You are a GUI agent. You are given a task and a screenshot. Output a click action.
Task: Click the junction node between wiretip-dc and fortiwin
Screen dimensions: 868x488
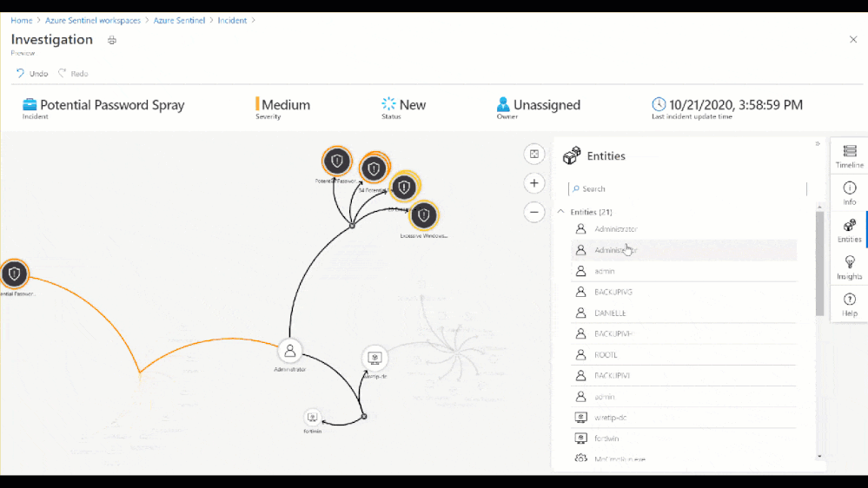(364, 417)
